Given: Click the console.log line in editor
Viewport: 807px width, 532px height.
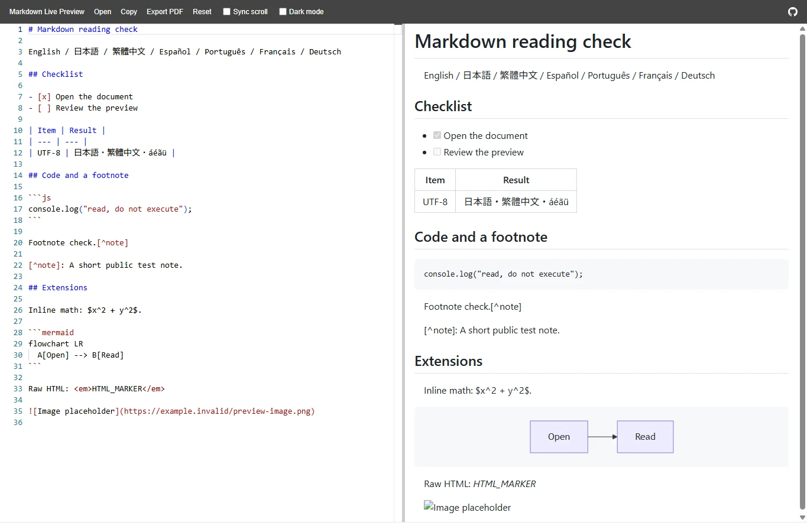Looking at the screenshot, I should click(110, 209).
